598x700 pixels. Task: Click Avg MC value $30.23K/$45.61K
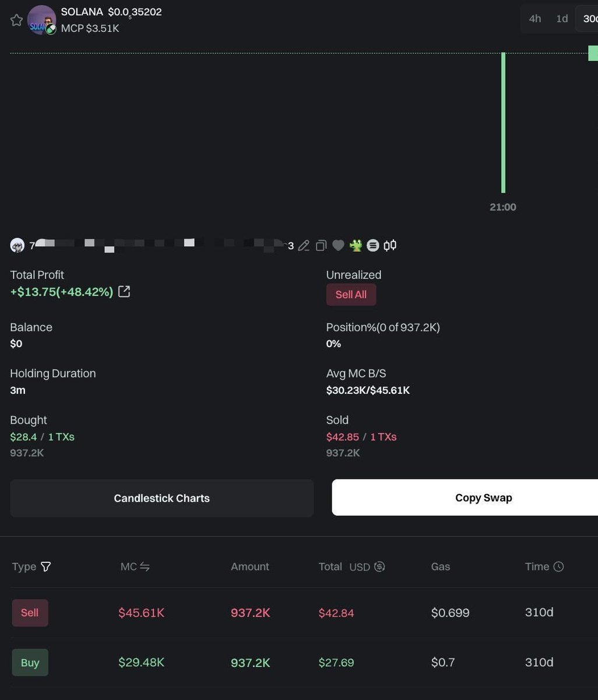click(368, 390)
